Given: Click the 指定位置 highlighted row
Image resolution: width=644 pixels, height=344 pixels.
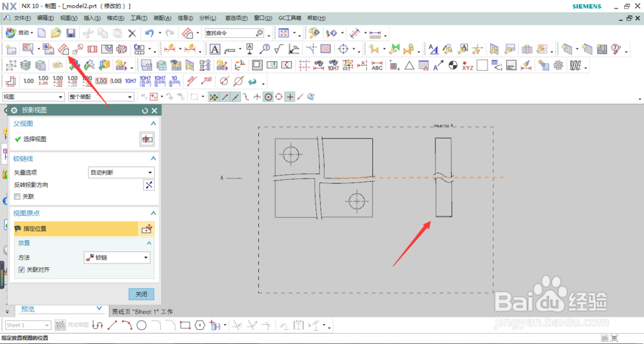Looking at the screenshot, I should (x=77, y=229).
